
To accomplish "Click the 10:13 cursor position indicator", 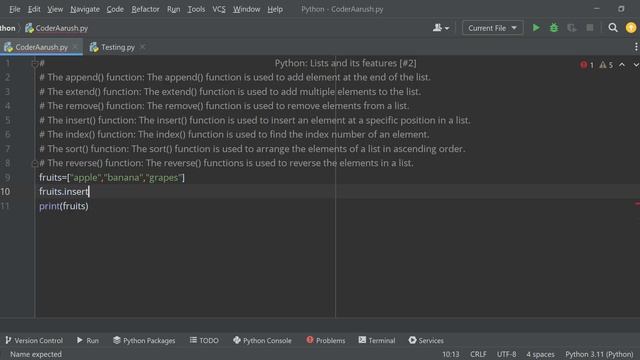I will coord(451,354).
